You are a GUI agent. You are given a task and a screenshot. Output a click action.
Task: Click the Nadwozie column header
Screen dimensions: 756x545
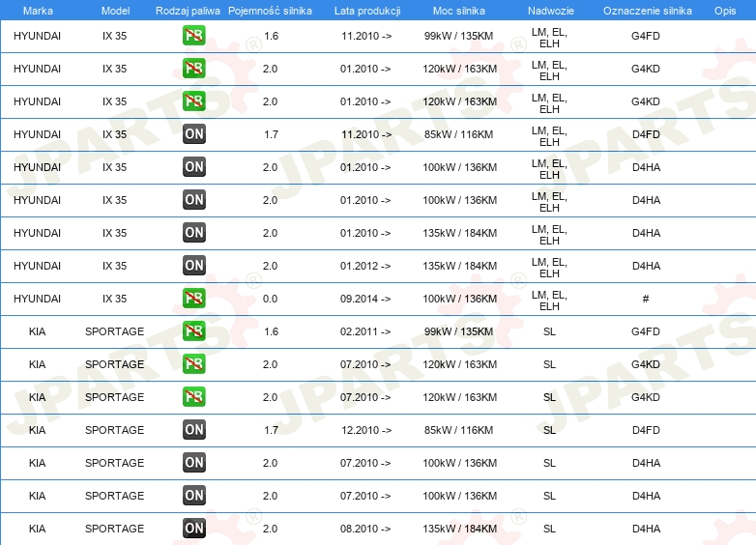[549, 10]
